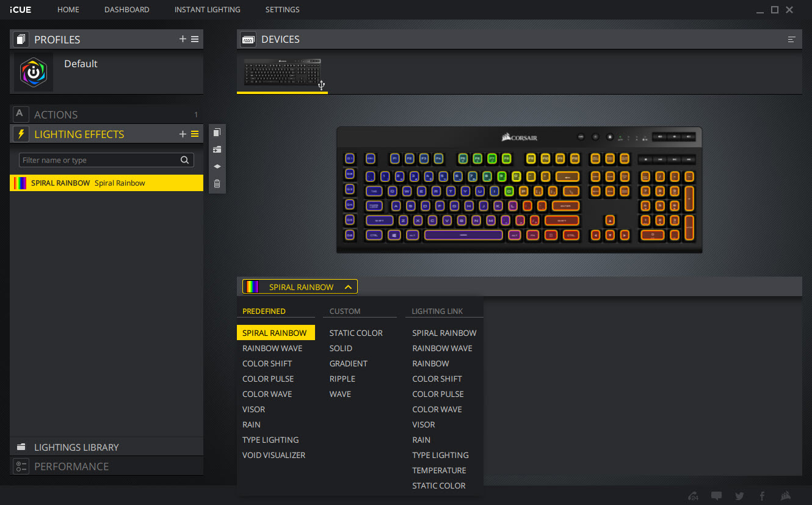Expand the Actions panel

coord(106,114)
